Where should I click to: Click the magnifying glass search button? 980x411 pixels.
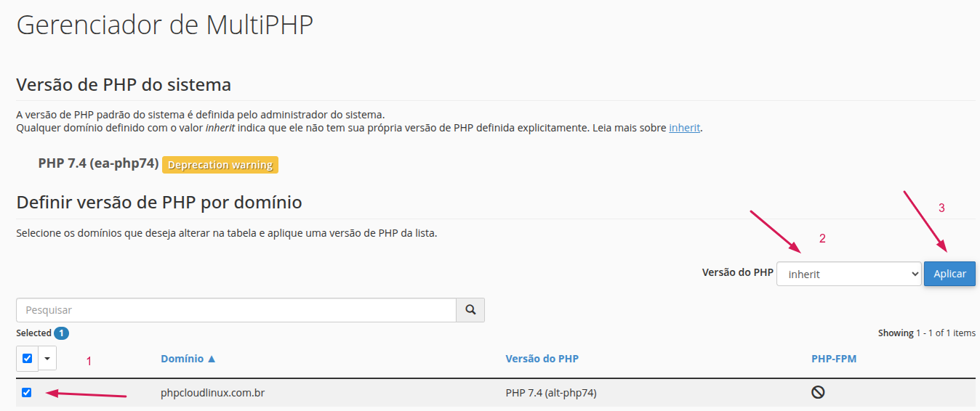tap(470, 310)
